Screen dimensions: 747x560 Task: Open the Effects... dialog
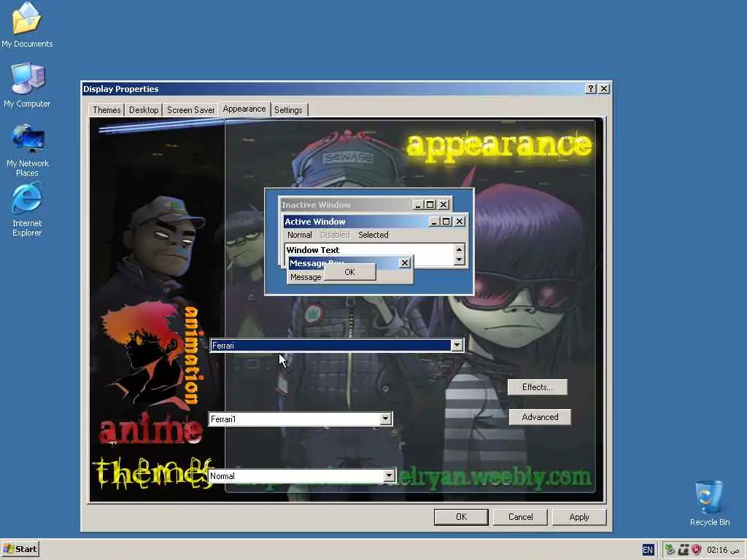coord(538,387)
